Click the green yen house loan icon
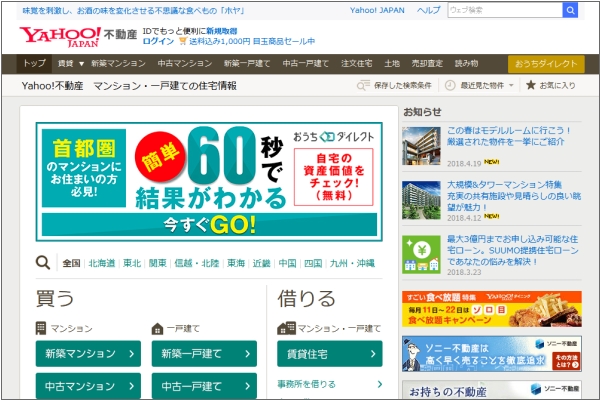The height and width of the screenshot is (400, 600). pyautogui.click(x=421, y=255)
